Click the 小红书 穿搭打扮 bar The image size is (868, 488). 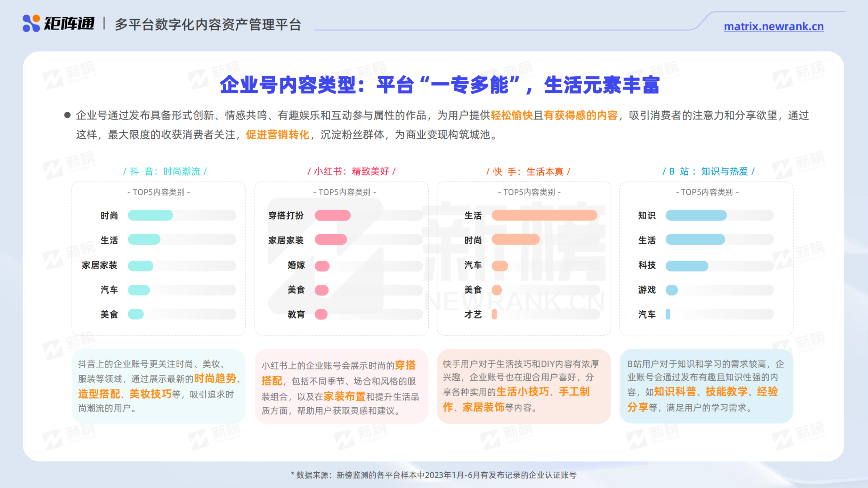point(333,215)
